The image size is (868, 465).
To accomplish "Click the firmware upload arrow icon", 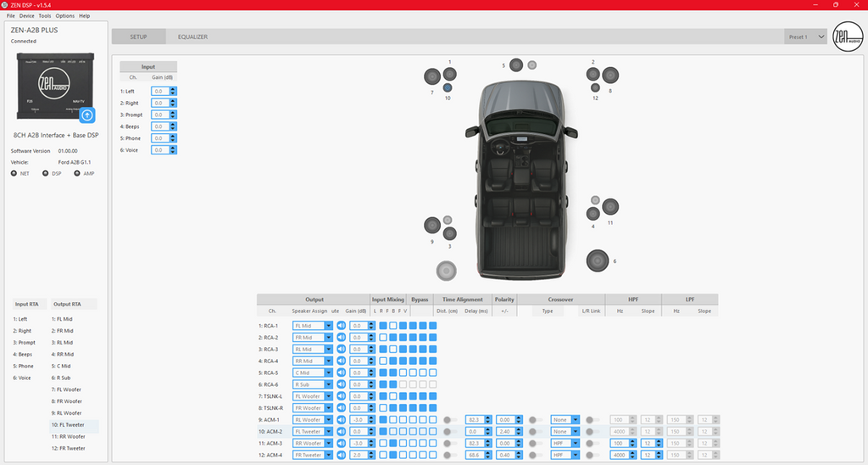I will pos(87,115).
